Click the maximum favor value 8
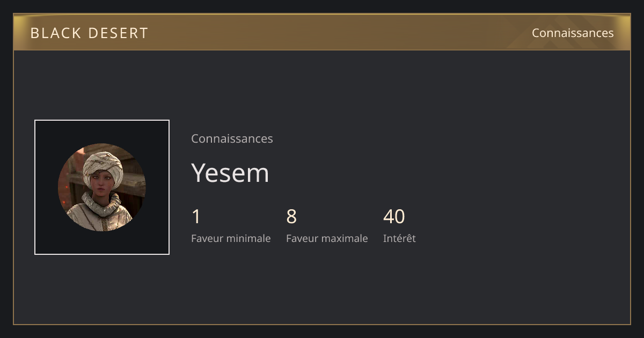Screen dimensions: 644x338 (x=291, y=217)
